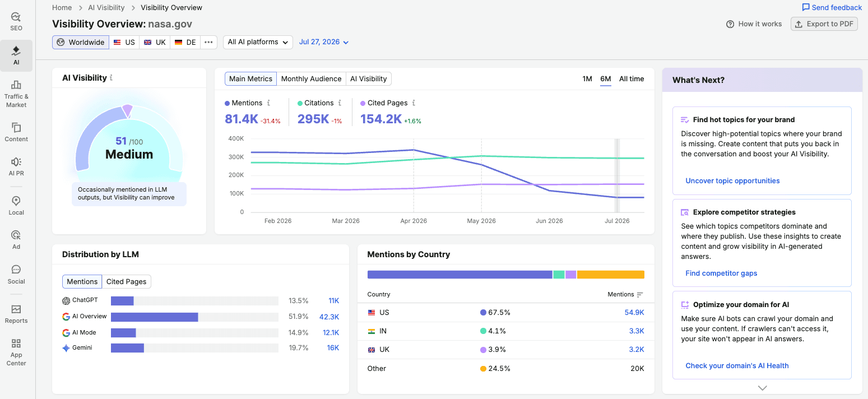Click the Mentions column sort icon
Image resolution: width=868 pixels, height=399 pixels.
(x=640, y=294)
